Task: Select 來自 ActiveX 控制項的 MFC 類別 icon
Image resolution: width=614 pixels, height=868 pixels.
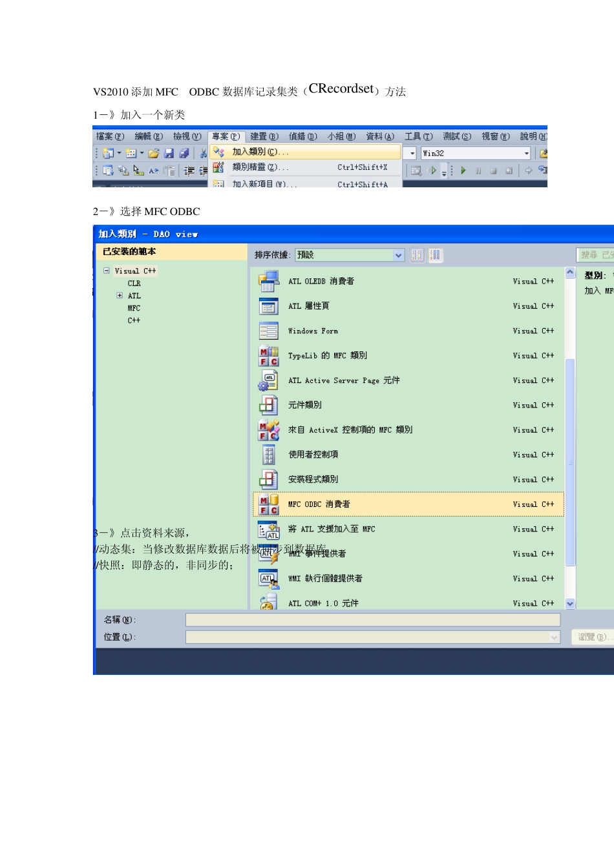Action: tap(268, 430)
